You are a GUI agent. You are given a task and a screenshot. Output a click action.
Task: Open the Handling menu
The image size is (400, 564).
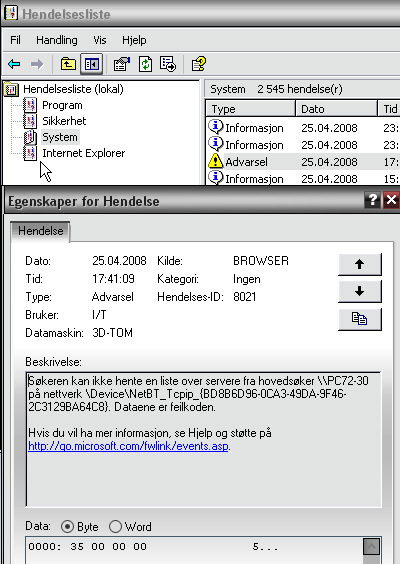tap(56, 40)
